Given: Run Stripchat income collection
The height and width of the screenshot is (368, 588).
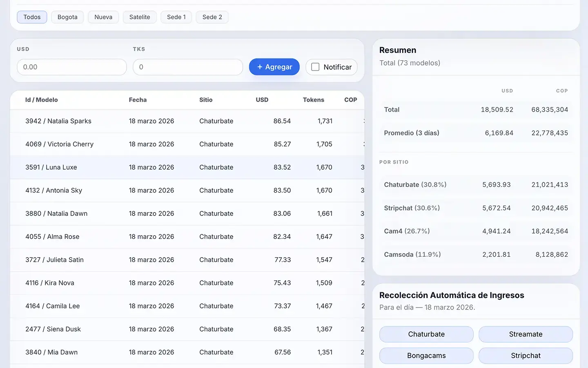Looking at the screenshot, I should coord(526,355).
